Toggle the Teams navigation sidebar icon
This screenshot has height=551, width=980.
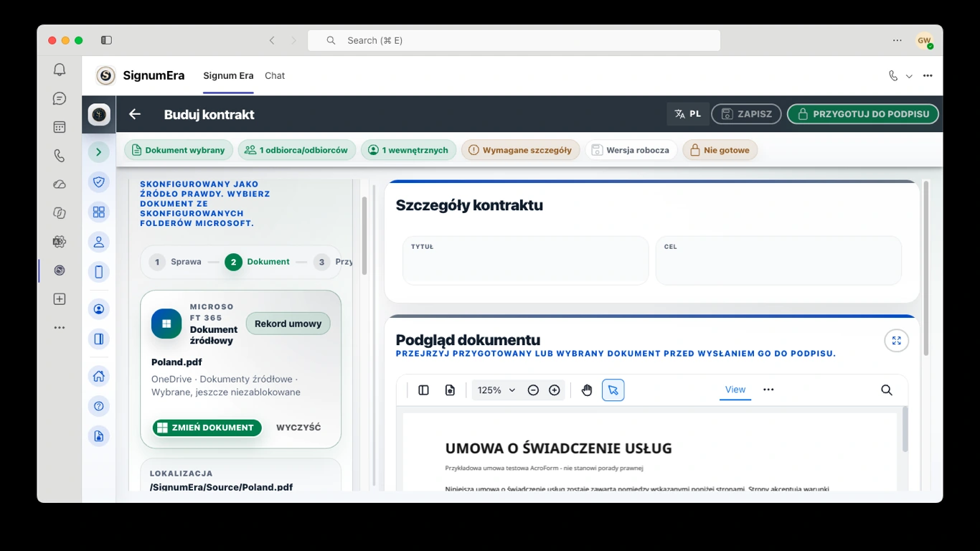point(106,40)
